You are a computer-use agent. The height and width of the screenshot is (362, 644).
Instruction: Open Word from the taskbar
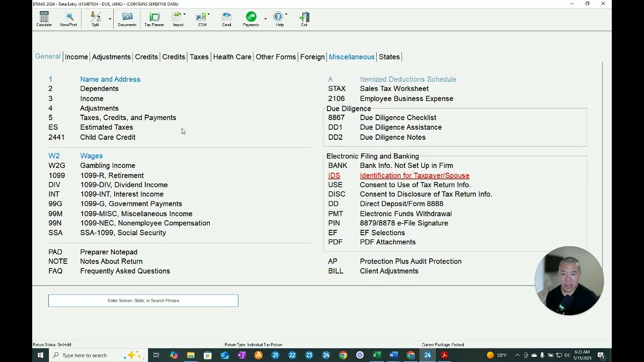click(393, 355)
